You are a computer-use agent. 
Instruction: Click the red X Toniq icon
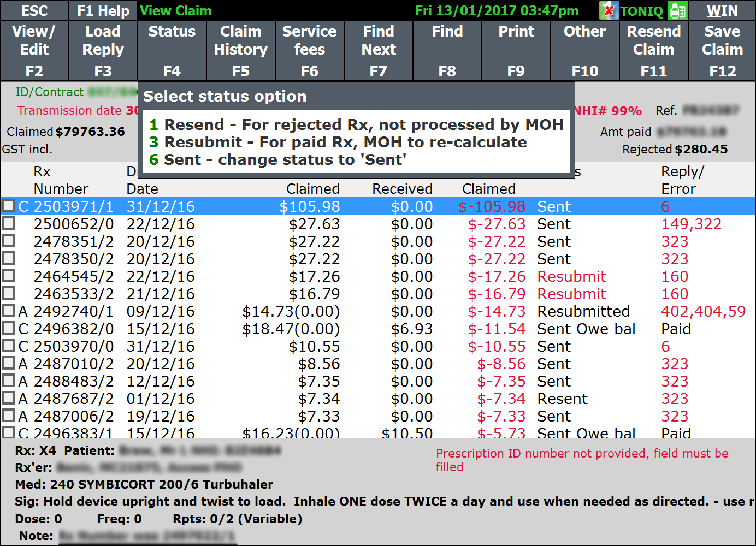point(609,10)
